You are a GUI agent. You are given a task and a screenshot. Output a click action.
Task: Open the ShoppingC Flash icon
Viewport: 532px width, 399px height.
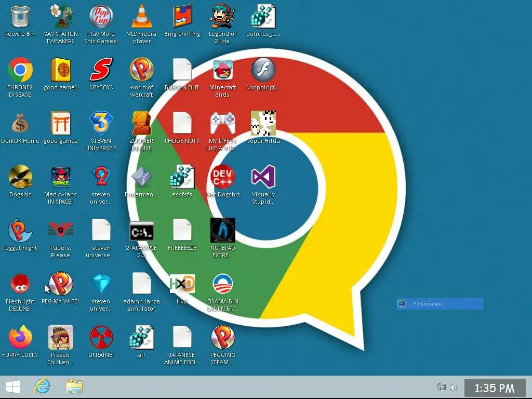point(263,70)
